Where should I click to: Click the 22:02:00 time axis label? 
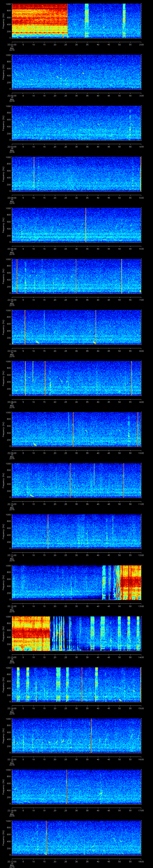point(12,96)
